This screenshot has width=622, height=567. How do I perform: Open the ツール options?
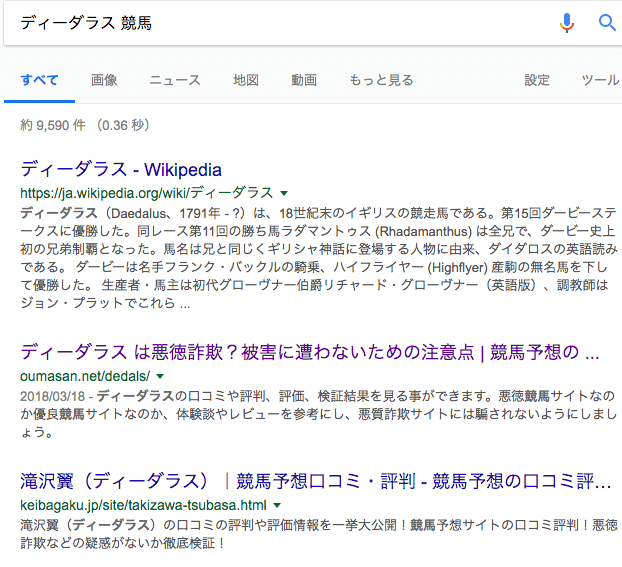tap(600, 80)
